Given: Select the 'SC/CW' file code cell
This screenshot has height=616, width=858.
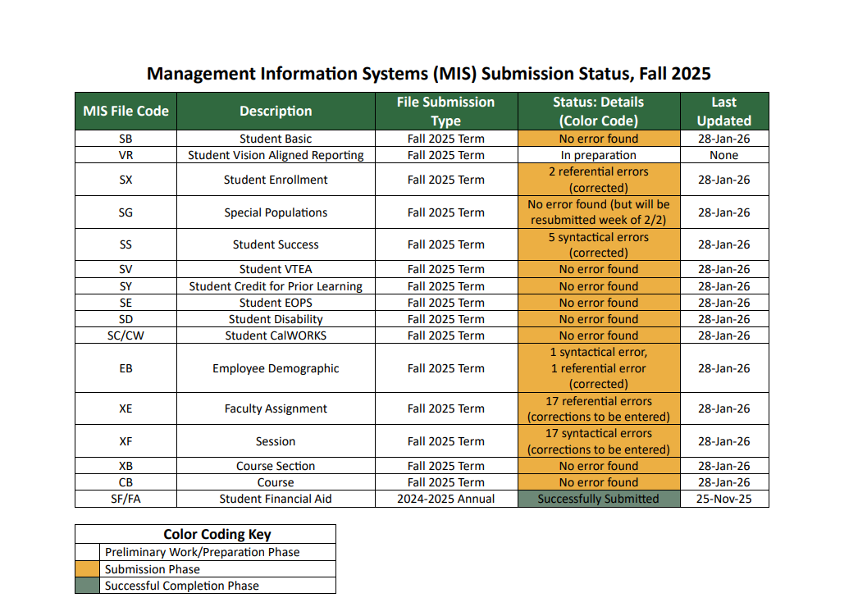Looking at the screenshot, I should click(126, 335).
